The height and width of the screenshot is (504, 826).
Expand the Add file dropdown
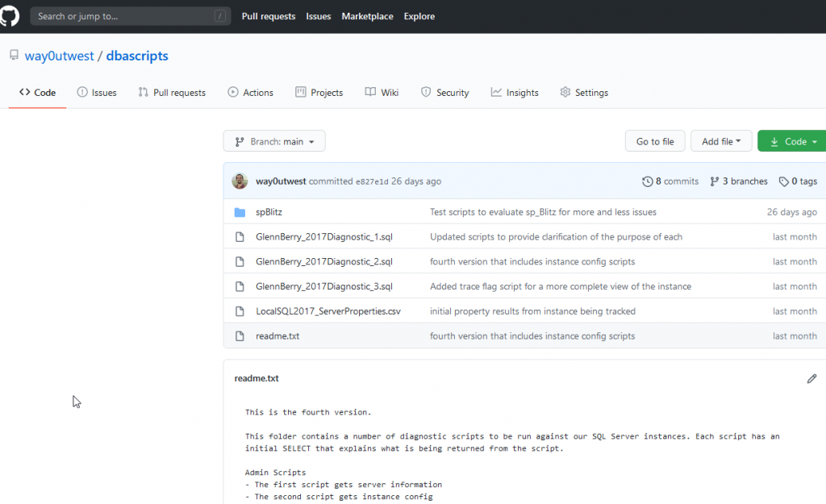click(x=720, y=140)
